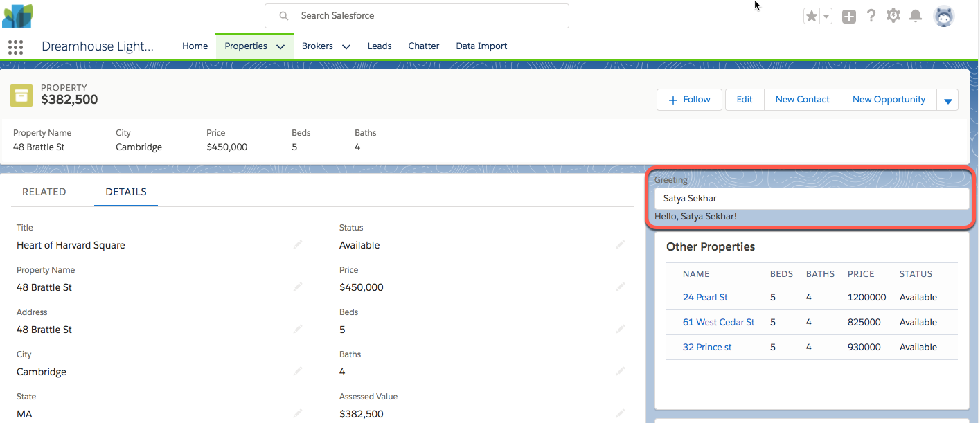Open the 32 Prince st link

click(707, 347)
